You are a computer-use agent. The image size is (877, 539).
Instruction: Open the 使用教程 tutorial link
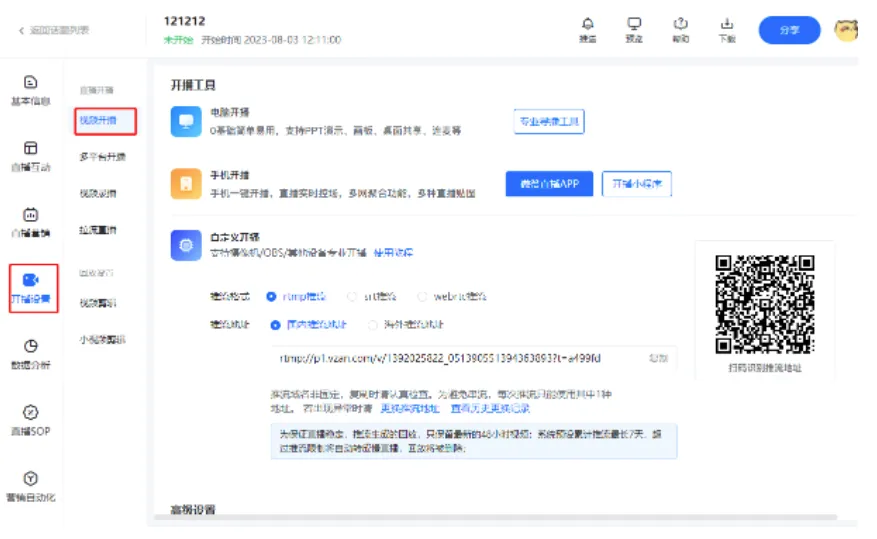[x=393, y=253]
